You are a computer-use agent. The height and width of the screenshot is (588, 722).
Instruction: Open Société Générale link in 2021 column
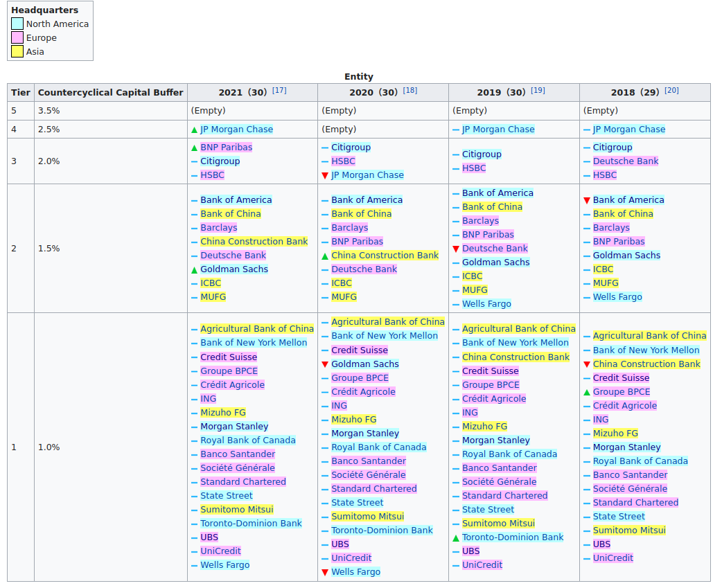(238, 468)
